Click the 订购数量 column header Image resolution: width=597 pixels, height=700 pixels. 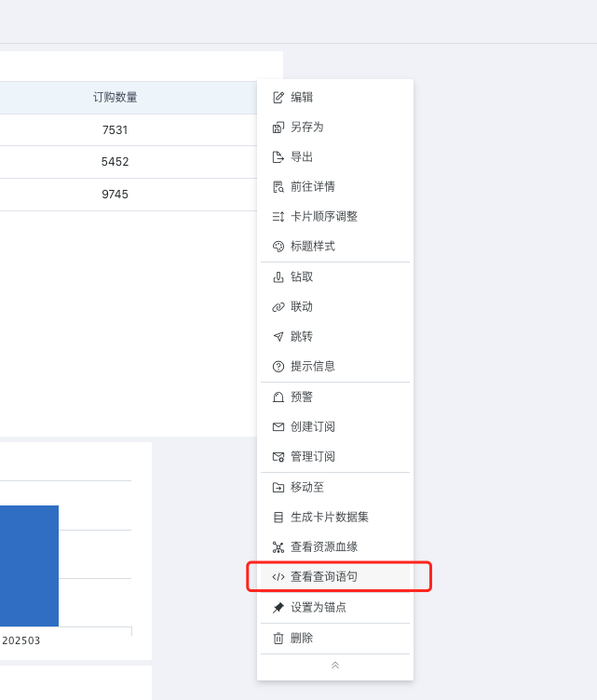click(115, 98)
